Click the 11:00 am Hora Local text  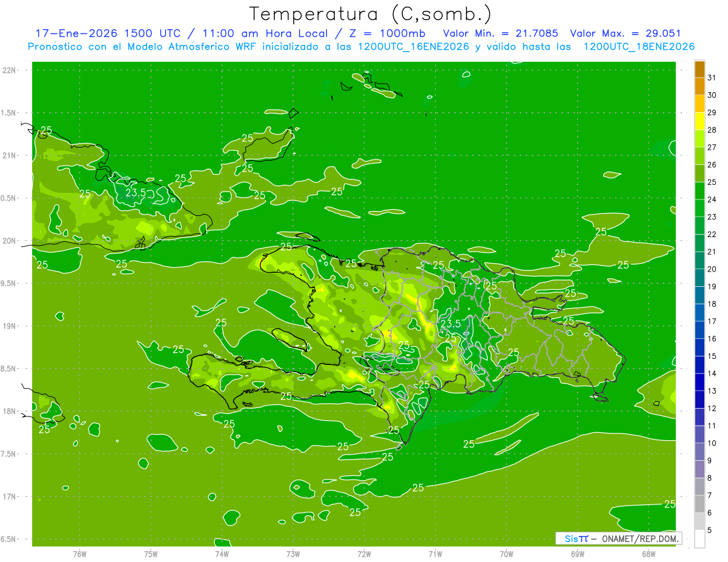click(x=273, y=33)
